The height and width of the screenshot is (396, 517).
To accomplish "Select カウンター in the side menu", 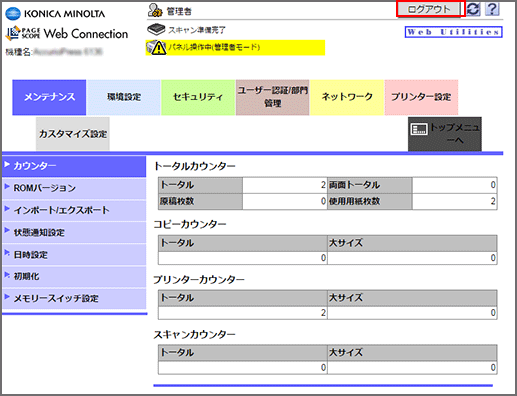I will (74, 166).
